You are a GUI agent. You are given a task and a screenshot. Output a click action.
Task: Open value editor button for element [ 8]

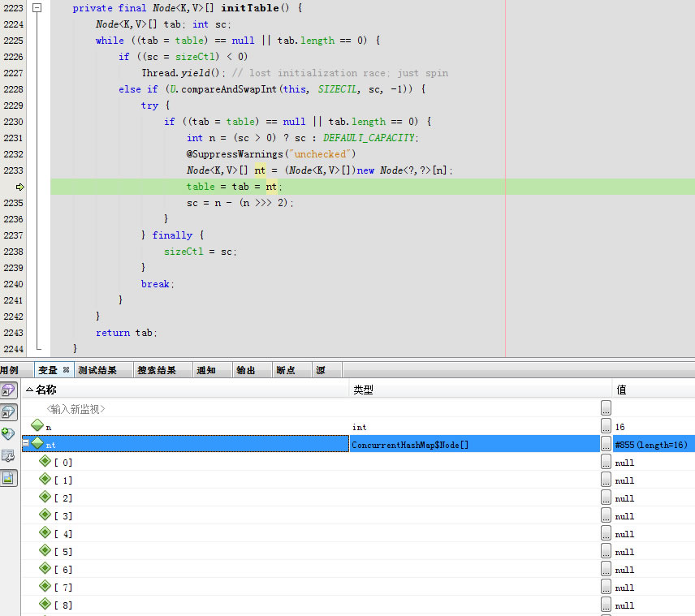(606, 604)
